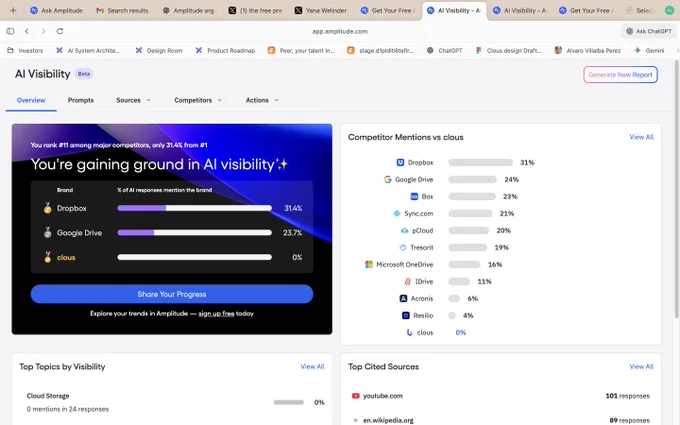Click the Cloud Storage topic row
Viewport: 680px width, 425px height.
coord(172,402)
